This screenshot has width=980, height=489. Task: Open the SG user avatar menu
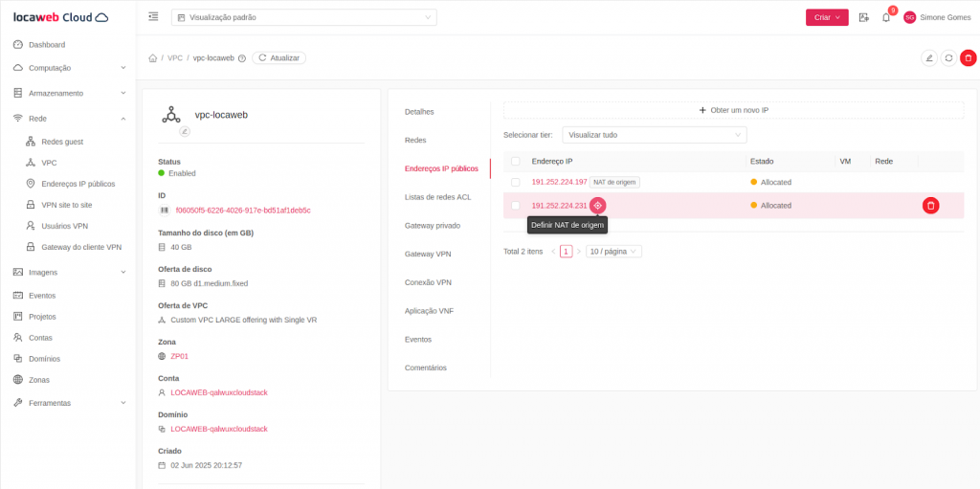click(x=909, y=17)
